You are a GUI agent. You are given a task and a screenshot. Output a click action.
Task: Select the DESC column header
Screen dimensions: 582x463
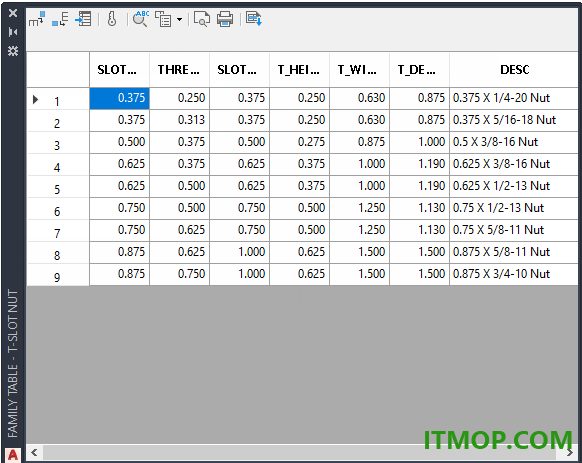pos(514,70)
